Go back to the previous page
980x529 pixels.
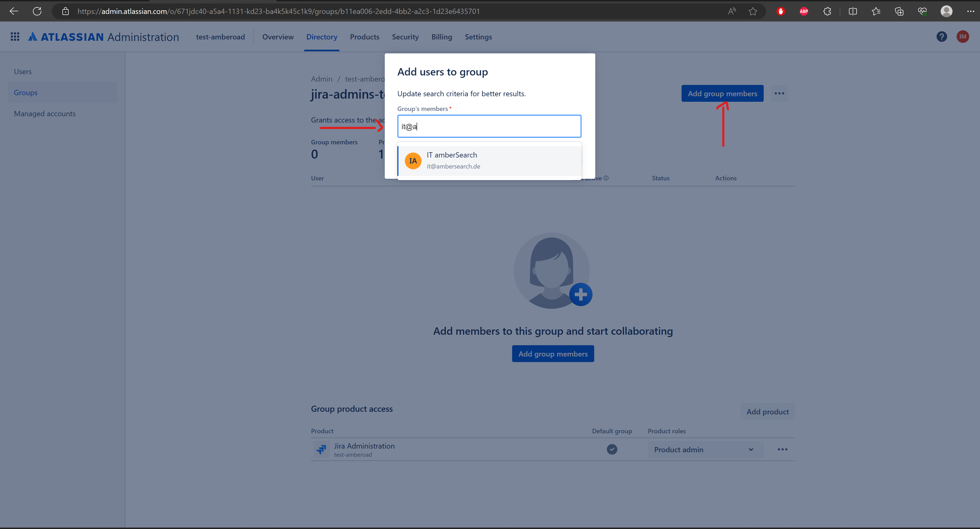coord(14,11)
